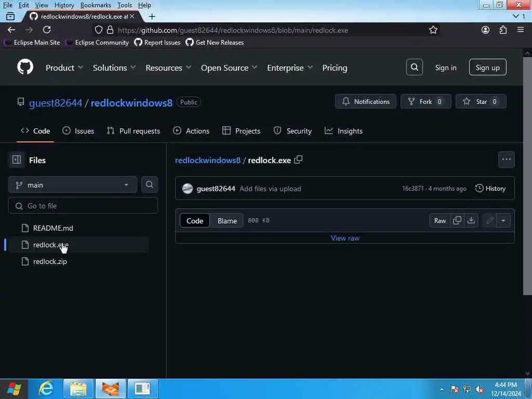Click the Sign in link

pos(445,68)
